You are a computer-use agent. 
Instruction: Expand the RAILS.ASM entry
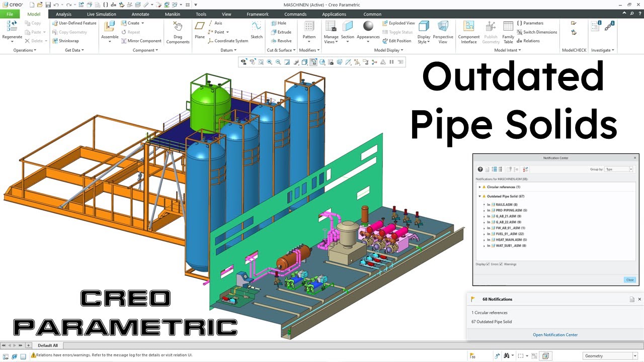[x=485, y=205]
